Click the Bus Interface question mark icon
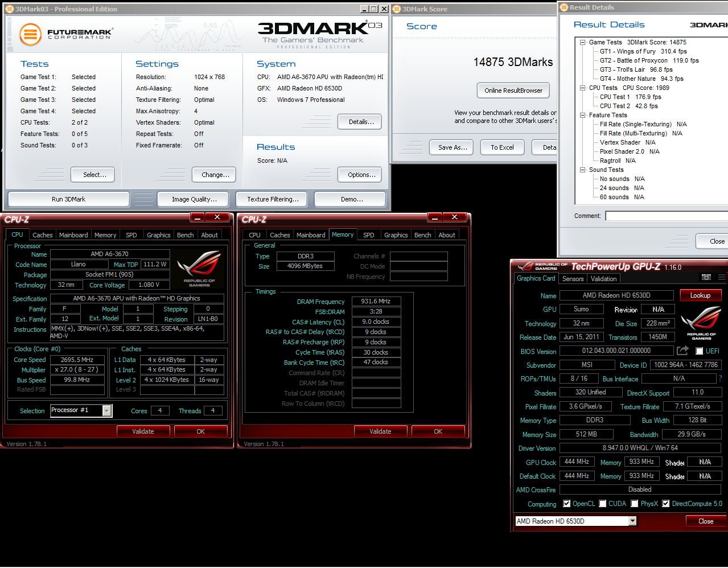This screenshot has height=568, width=728. pos(720,378)
